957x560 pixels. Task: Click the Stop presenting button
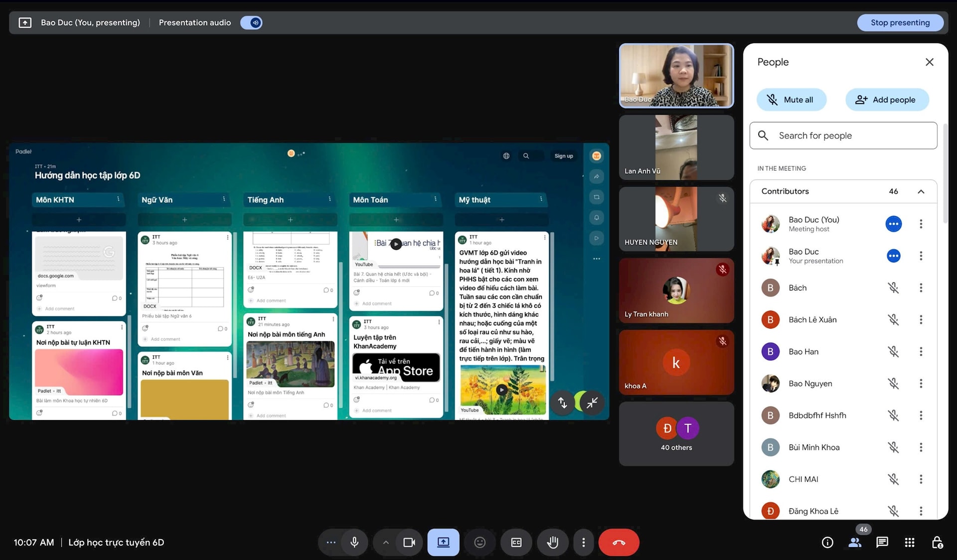click(x=900, y=22)
